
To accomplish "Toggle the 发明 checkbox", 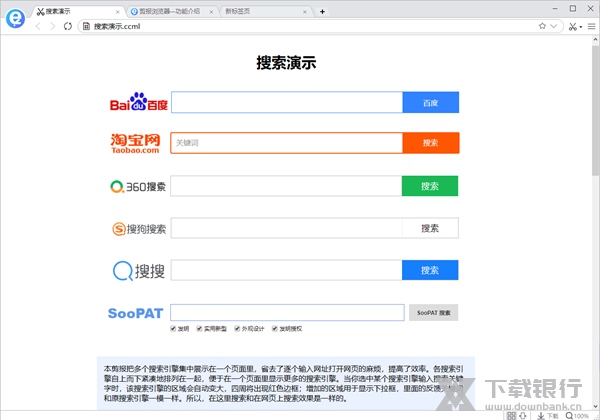I will pos(173,328).
